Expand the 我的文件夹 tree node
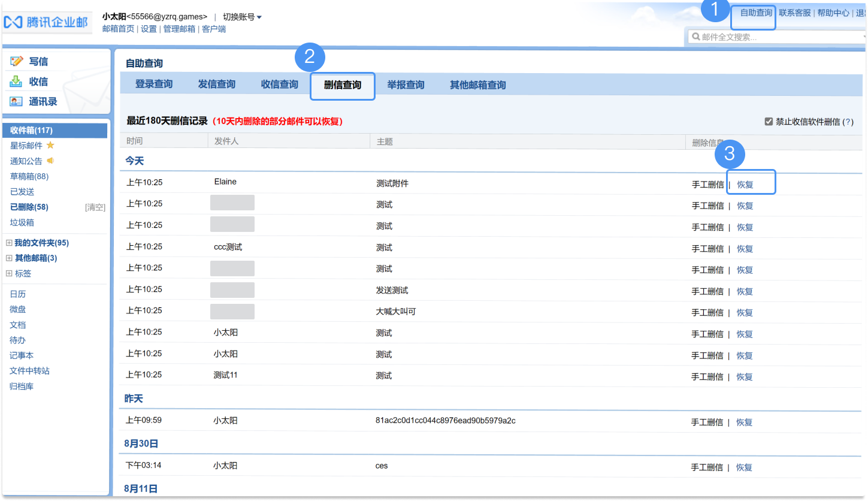 8,243
